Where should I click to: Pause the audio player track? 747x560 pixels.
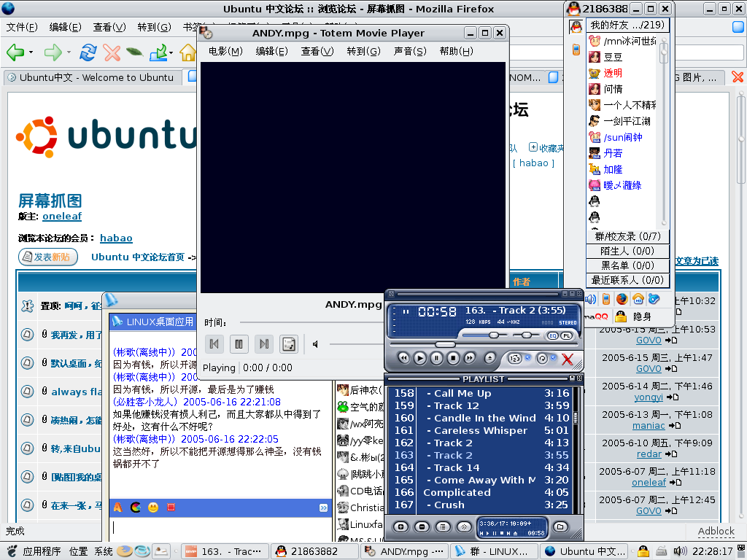436,357
